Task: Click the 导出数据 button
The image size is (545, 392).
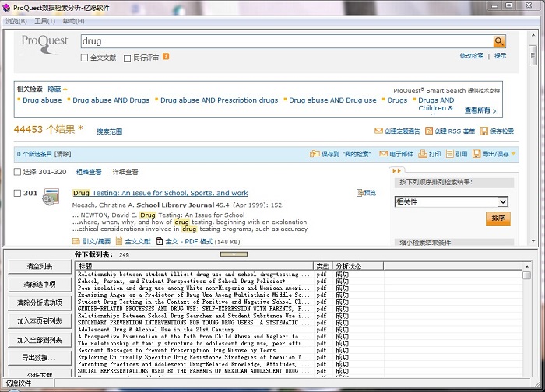Action: click(40, 358)
